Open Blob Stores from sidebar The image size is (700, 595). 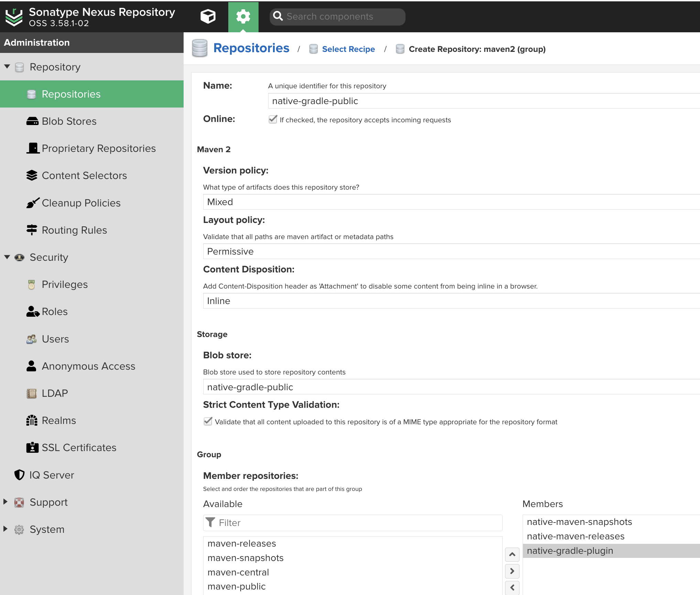69,121
